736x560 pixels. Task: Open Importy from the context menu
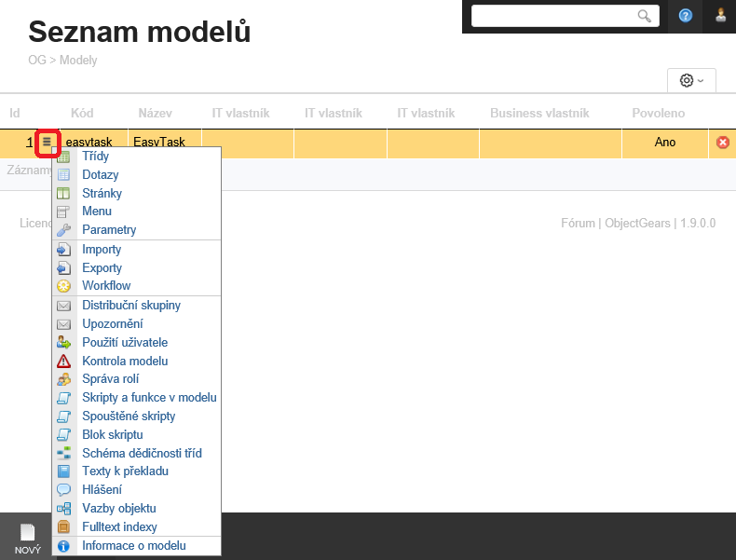(102, 250)
